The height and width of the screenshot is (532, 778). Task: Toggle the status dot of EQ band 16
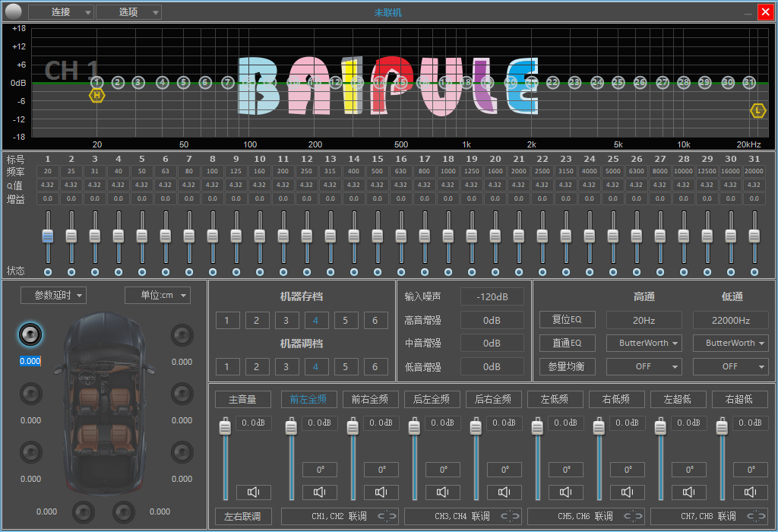[401, 272]
